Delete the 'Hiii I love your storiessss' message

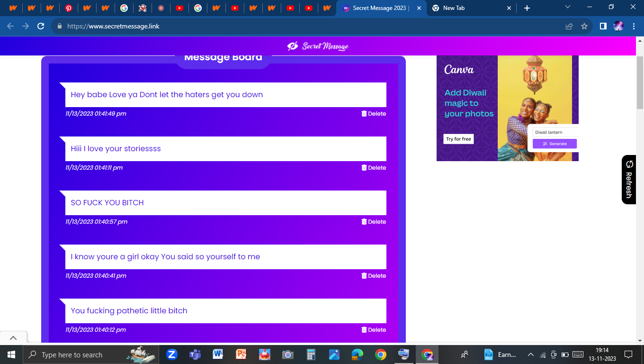pyautogui.click(x=374, y=168)
